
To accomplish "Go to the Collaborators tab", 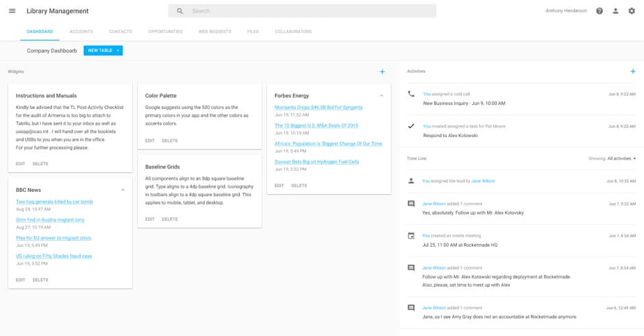I will pyautogui.click(x=293, y=32).
